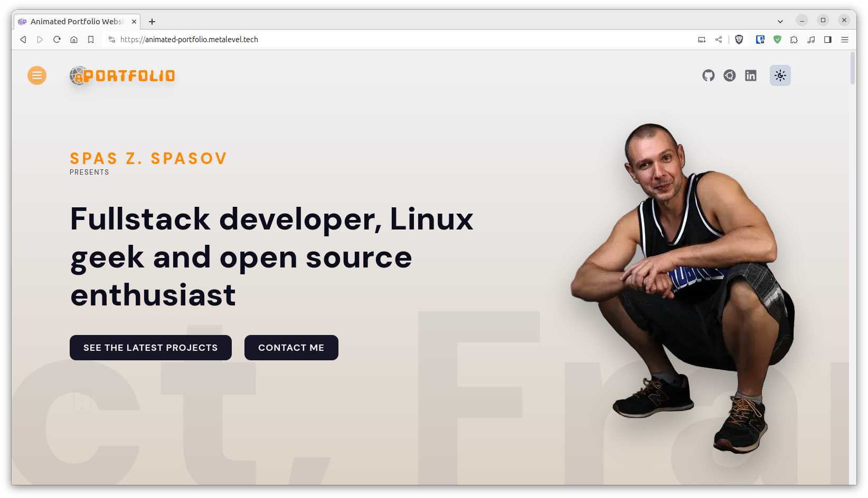Open the GitHub profile icon

click(x=709, y=75)
